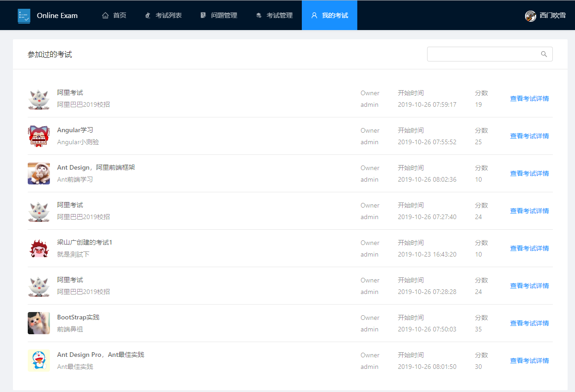Click the score value 25
This screenshot has width=575, height=392.
coord(478,142)
